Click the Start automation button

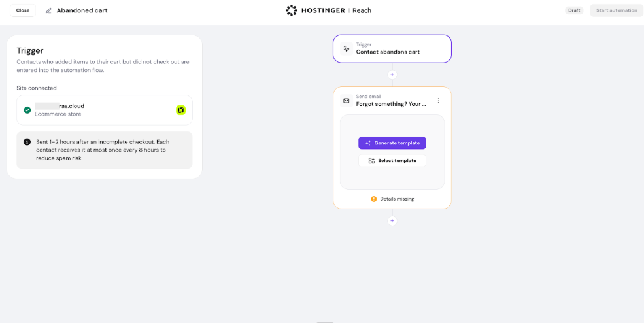click(616, 10)
